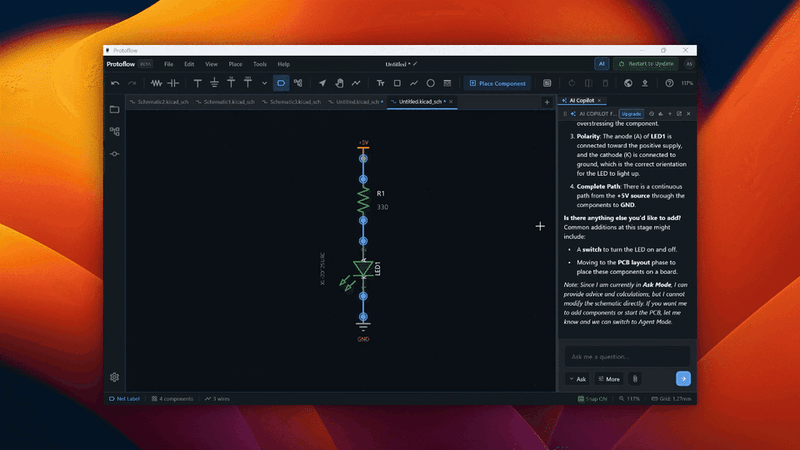Undo the last action in toolbar
This screenshot has width=800, height=450.
pos(115,83)
